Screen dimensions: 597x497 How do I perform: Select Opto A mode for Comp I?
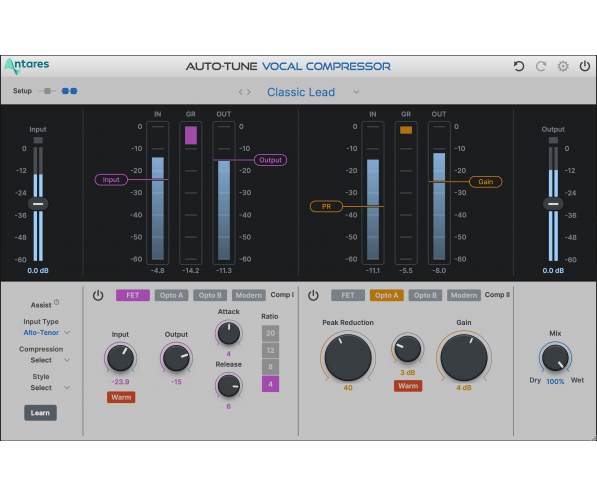(x=171, y=296)
